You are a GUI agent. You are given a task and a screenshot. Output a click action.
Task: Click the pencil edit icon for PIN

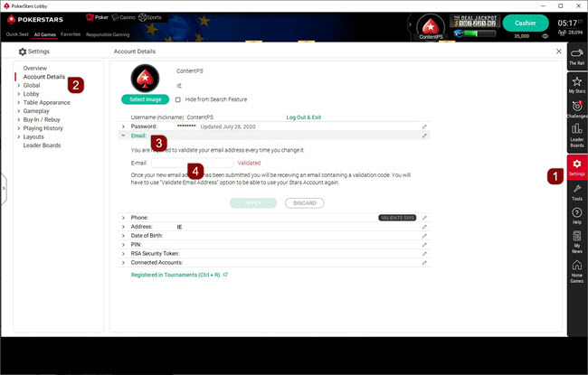424,245
